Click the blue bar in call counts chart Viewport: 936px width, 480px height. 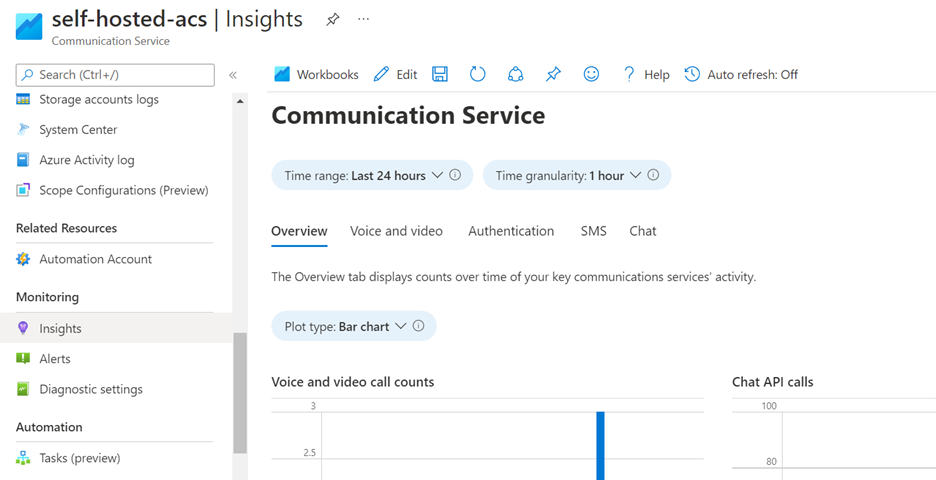(x=601, y=445)
